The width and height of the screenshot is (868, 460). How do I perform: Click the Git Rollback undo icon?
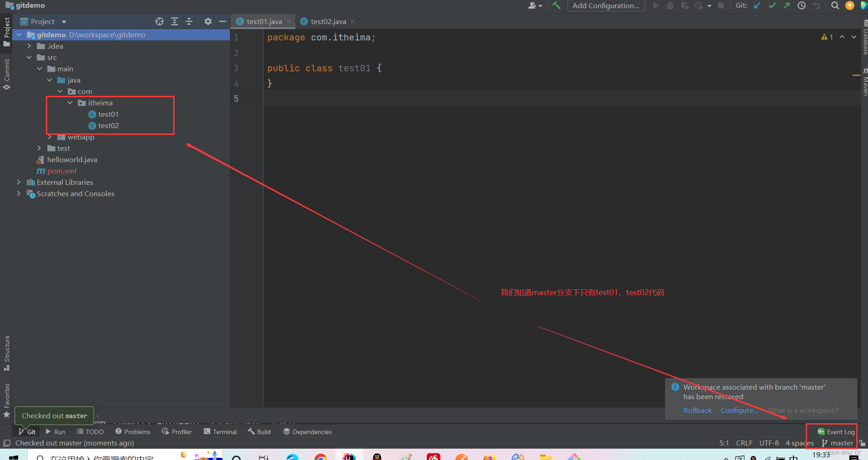click(x=817, y=5)
